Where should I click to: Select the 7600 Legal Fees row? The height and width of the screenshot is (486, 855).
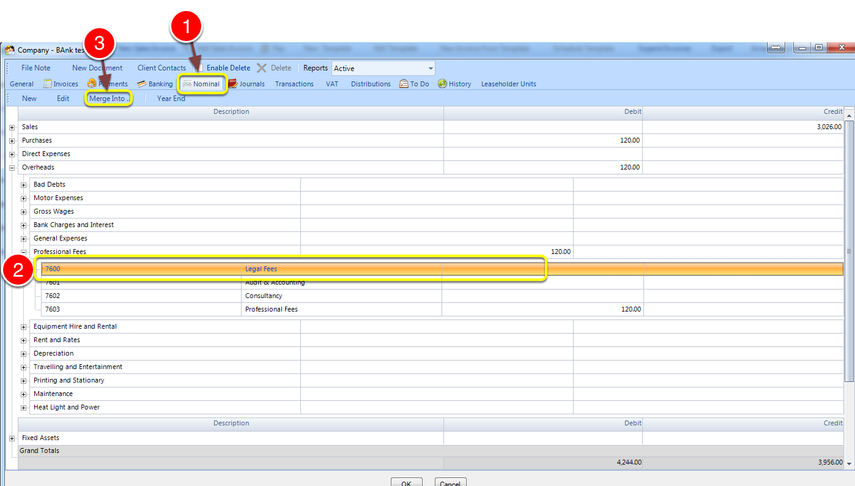coord(442,269)
